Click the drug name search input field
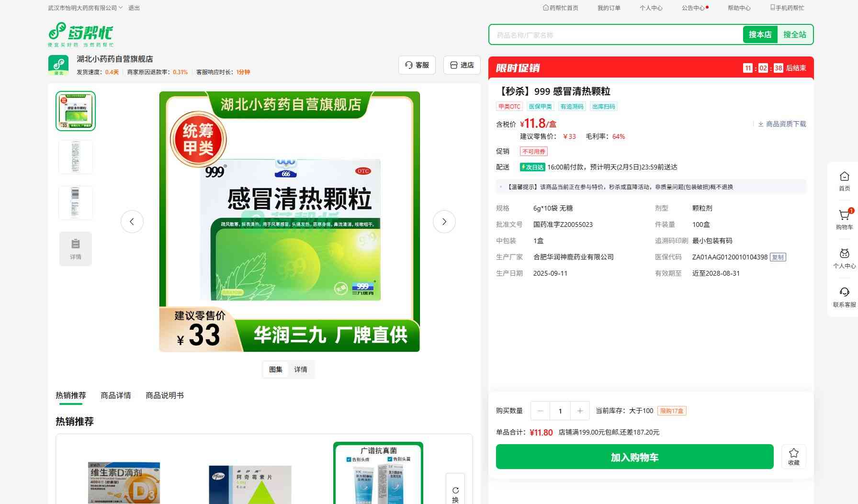Viewport: 858px width, 504px height. [615, 35]
